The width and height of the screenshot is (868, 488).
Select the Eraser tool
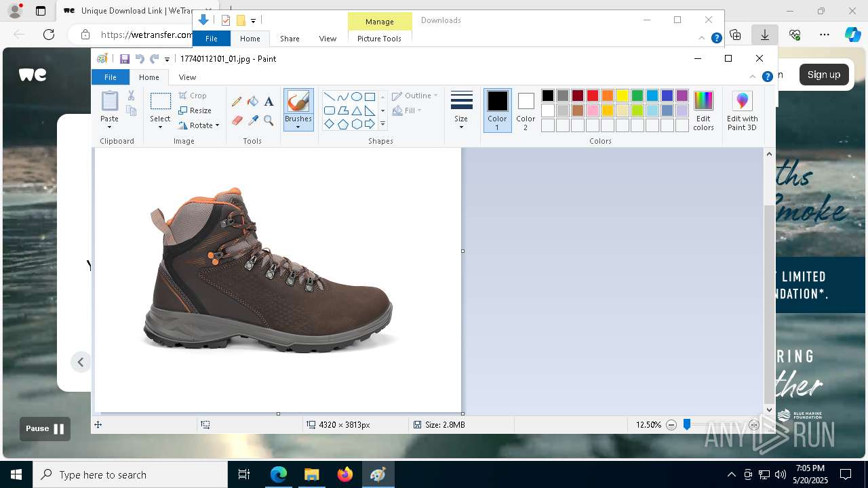click(237, 120)
